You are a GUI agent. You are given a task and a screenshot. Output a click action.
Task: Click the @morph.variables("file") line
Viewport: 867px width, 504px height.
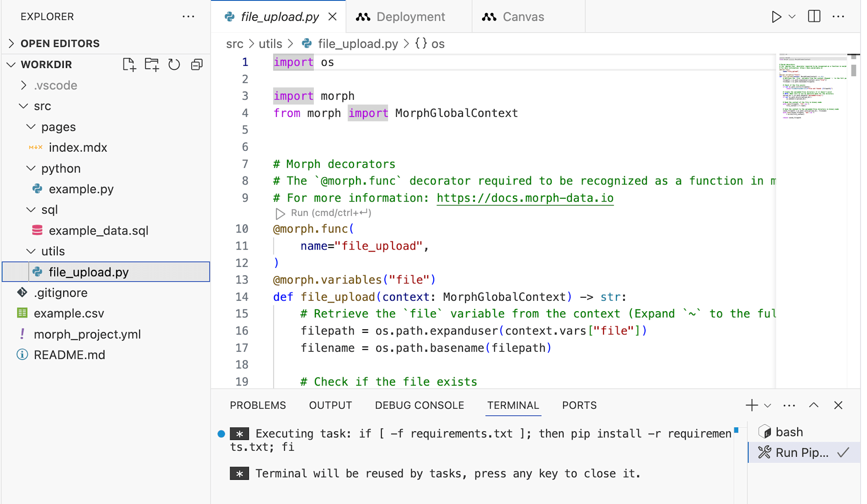pos(354,280)
